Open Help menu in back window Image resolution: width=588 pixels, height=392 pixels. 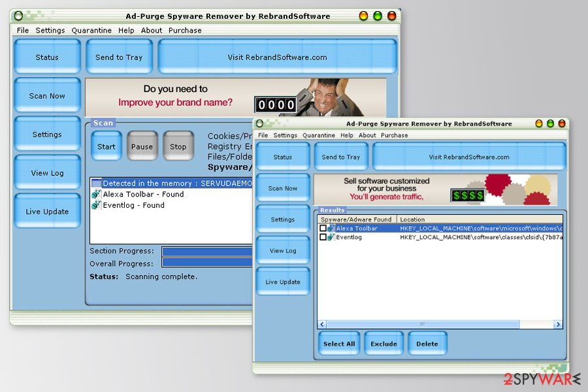click(126, 31)
